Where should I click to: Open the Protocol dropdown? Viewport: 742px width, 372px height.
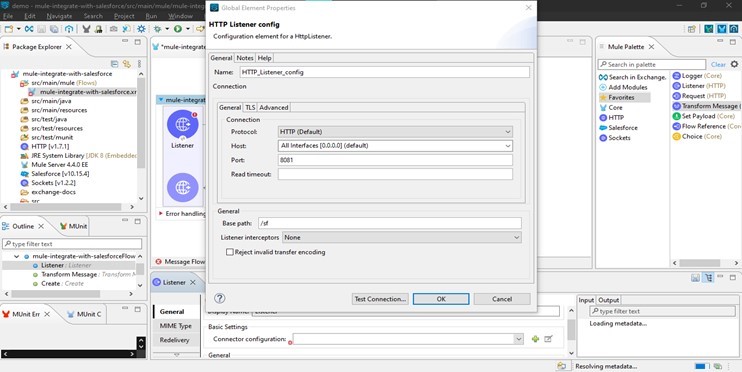click(395, 132)
